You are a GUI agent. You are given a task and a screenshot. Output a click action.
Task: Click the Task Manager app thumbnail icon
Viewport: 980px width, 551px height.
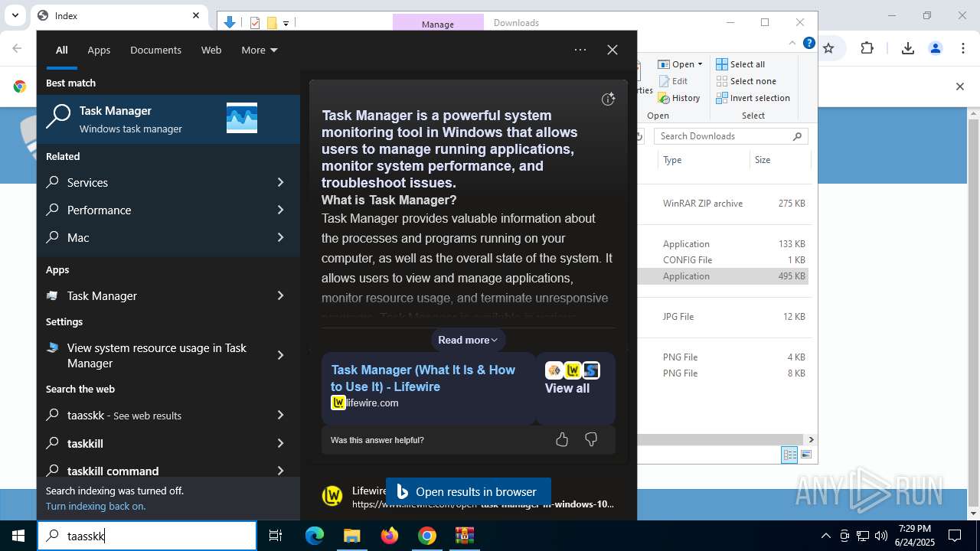242,118
